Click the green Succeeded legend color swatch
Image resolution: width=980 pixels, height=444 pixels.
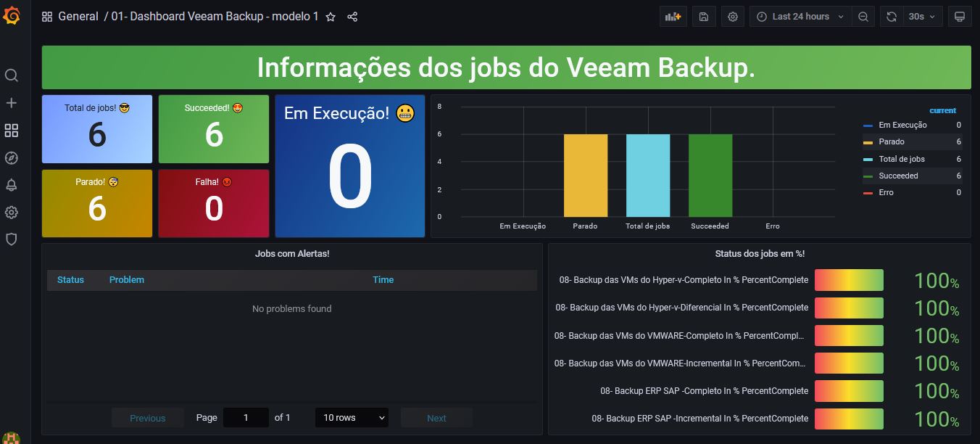[x=868, y=176]
